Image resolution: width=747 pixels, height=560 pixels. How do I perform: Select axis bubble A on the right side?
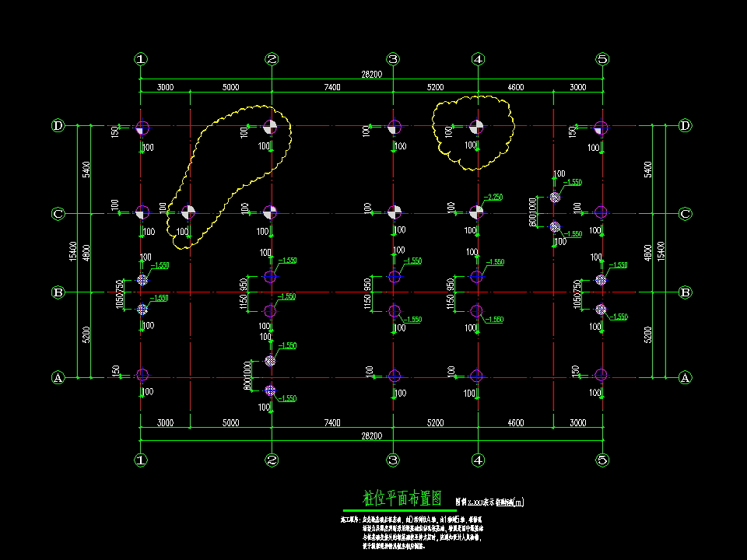point(686,378)
